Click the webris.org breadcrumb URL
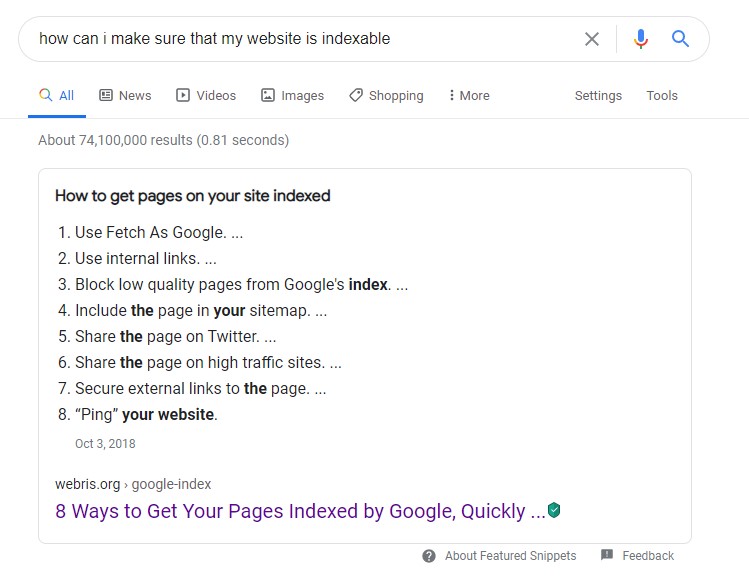This screenshot has height=577, width=749. click(x=133, y=484)
